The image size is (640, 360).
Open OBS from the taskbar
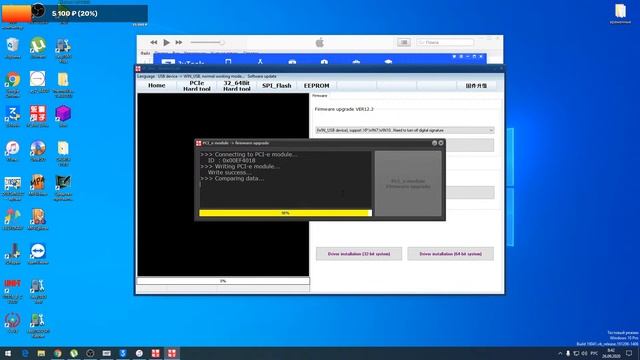coord(90,353)
